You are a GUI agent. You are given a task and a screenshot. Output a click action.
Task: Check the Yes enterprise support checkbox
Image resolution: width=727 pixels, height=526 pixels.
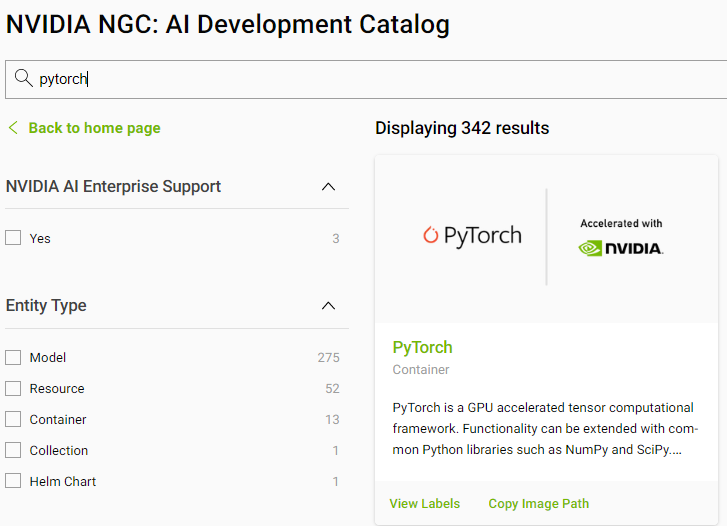click(x=13, y=238)
